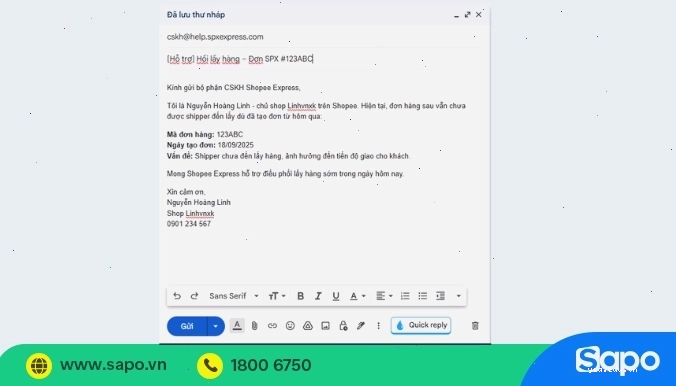Click the Ngày tạo đơn date line
This screenshot has height=386, width=676.
pos(210,145)
